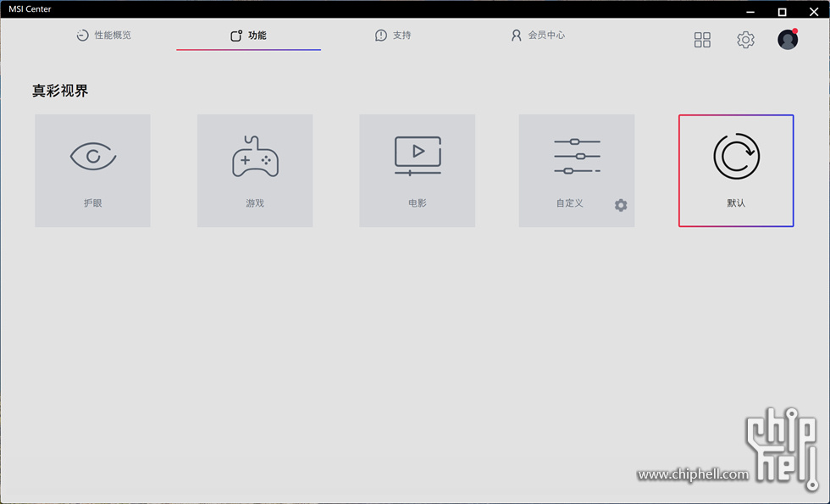Switch to the 性能概览 tab

(104, 36)
